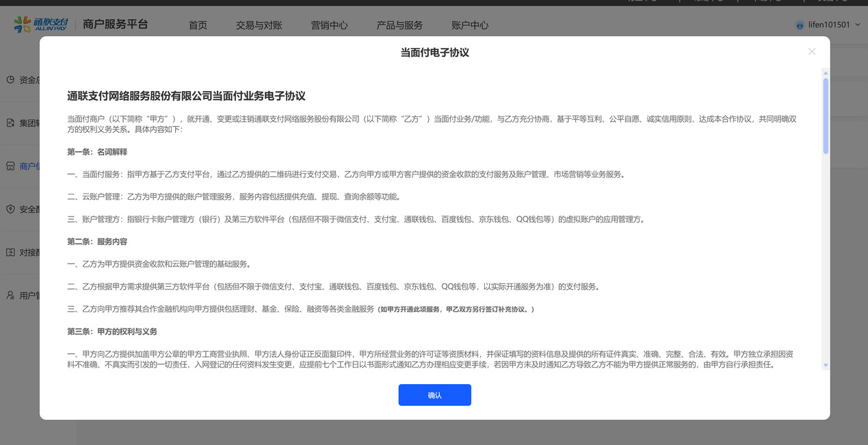The height and width of the screenshot is (445, 868).
Task: Click the 安全 sidebar shield icon
Action: 10,209
